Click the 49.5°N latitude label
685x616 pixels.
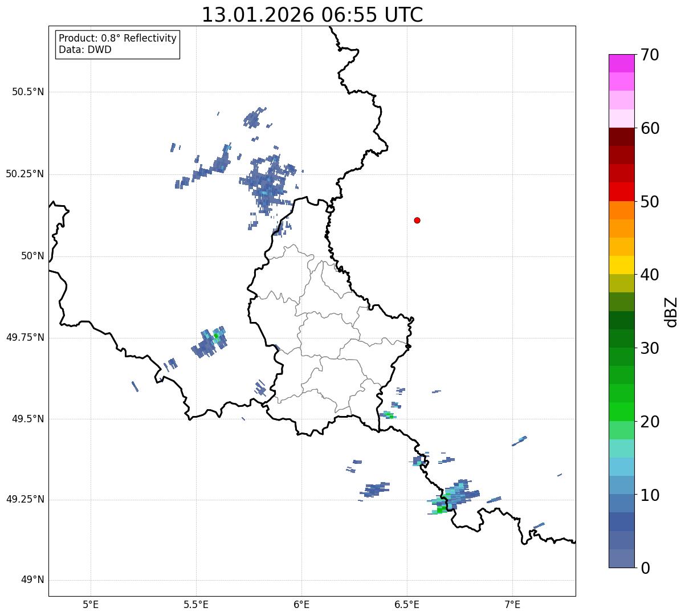click(28, 419)
